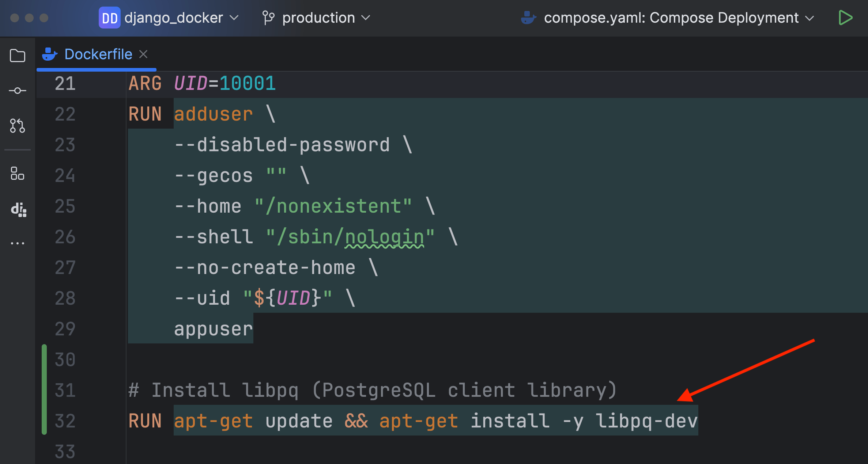Open the Commit tool window

[17, 91]
